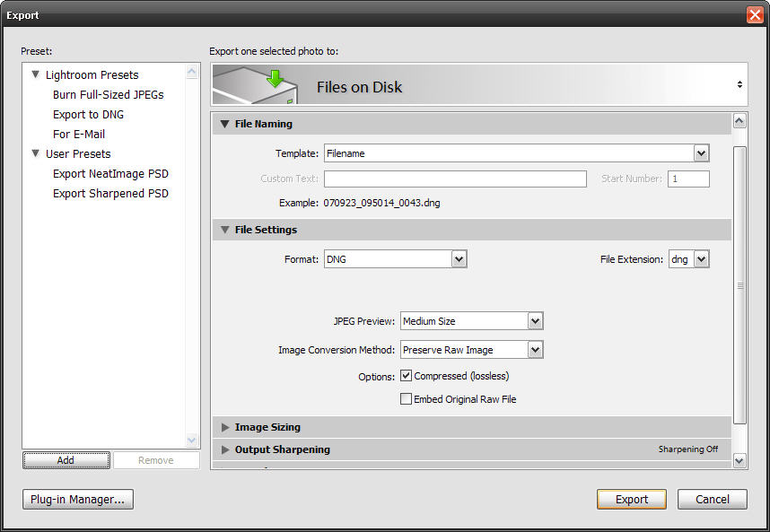770x532 pixels.
Task: Click the settings panel scrollbar thumb
Action: tap(739, 285)
